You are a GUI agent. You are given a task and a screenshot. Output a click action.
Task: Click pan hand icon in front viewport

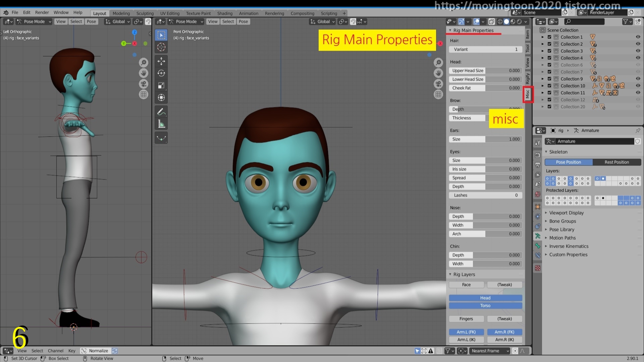pos(438,73)
